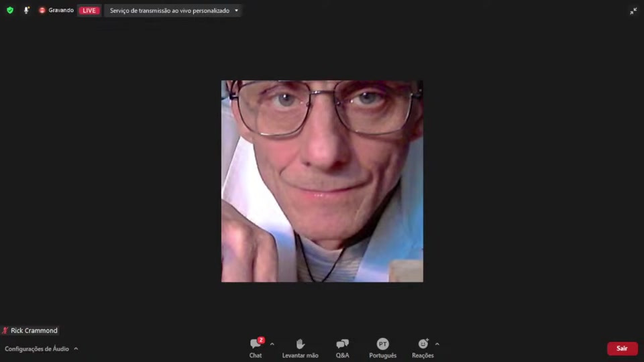Click the red LIVE badge
Screen dimensions: 644x362
tap(89, 11)
